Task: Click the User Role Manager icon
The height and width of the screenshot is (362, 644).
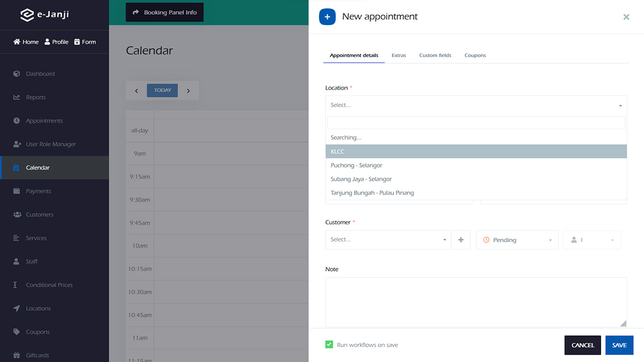Action: point(17,144)
